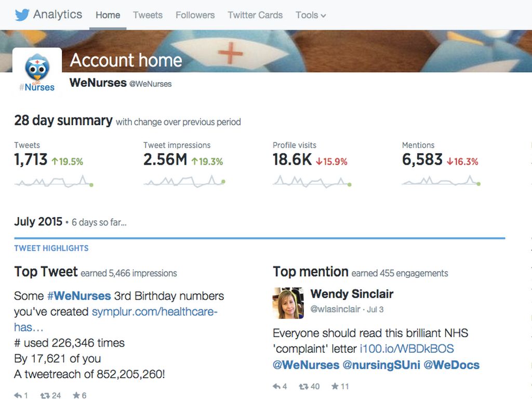Image resolution: width=532 pixels, height=399 pixels.
Task: Expand the Tools dropdown menu
Action: pos(311,15)
